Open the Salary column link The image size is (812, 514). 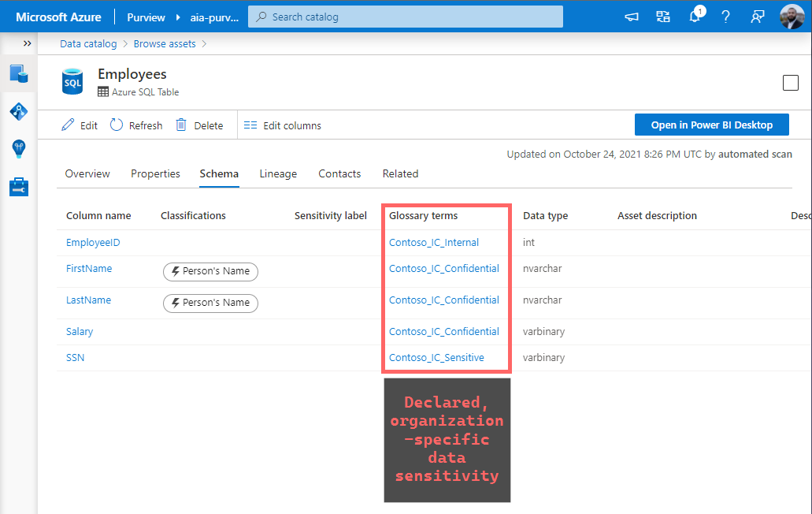(80, 332)
